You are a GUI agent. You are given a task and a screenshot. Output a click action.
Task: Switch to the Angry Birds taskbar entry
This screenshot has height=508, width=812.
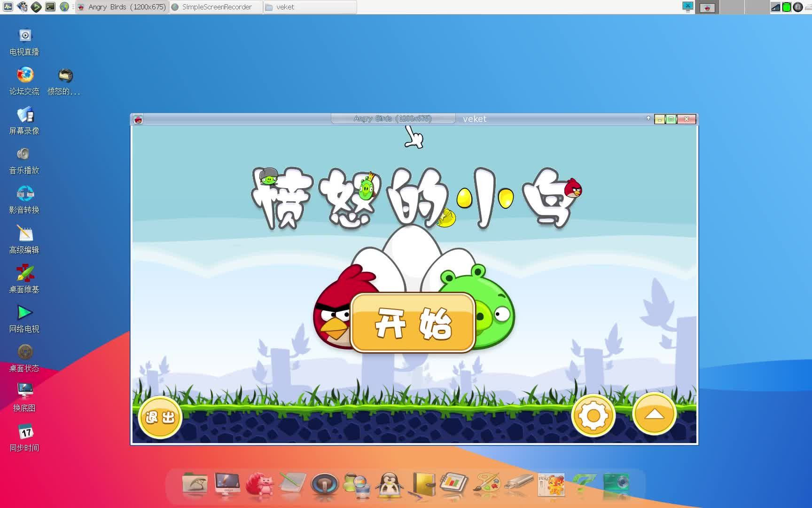click(122, 7)
